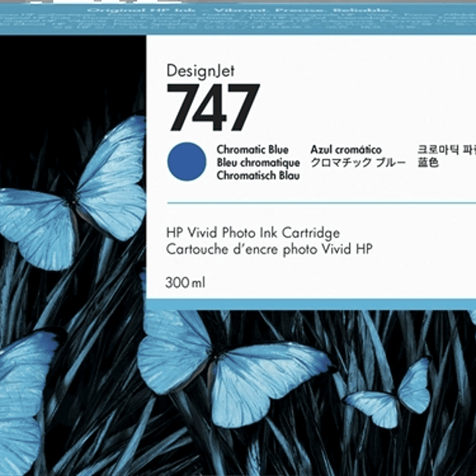476x476 pixels.
Task: Click the Japanese 'クロマチック ブルー' text
Action: click(358, 163)
